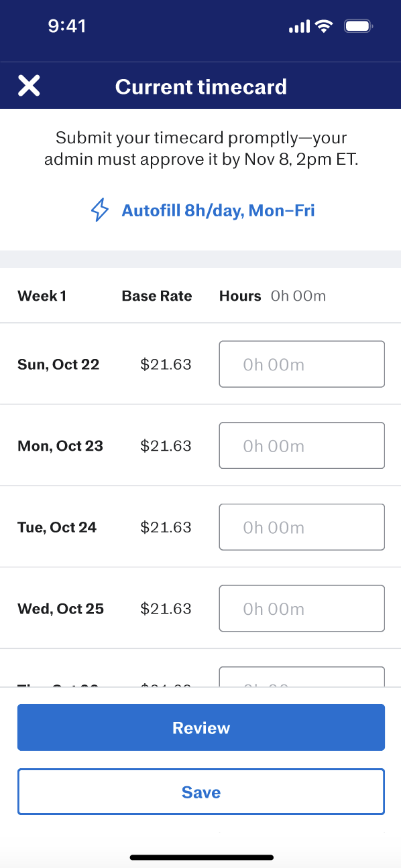Autofill 8h/day, Mon–Fri link
401x868 pixels.
click(x=218, y=210)
